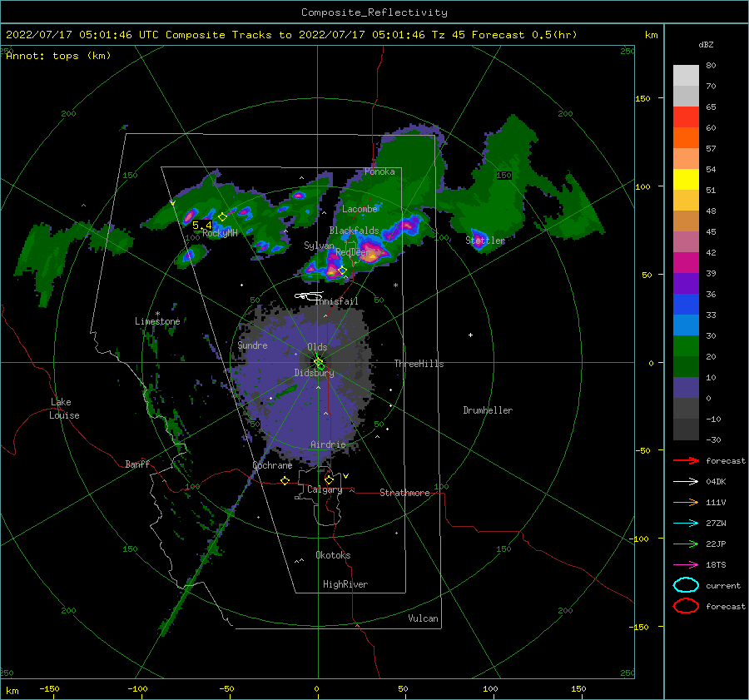Click the white plus marker east of ThreeHills
The height and width of the screenshot is (700, 749).
[470, 335]
